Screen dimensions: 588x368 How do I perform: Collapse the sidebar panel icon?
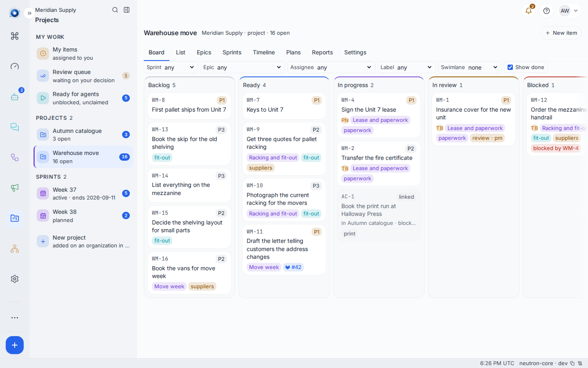[x=127, y=10]
